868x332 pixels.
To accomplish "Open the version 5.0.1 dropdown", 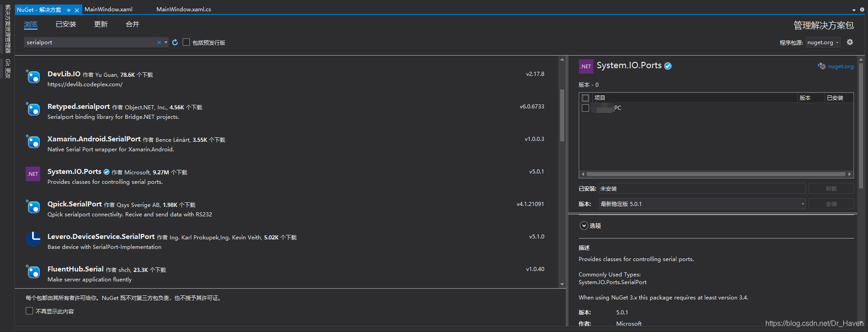I will [703, 204].
